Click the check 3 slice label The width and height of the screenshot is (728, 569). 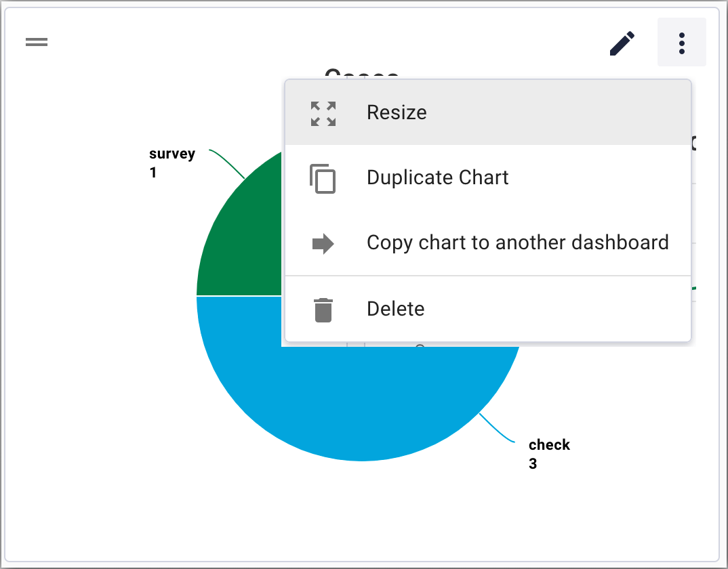click(549, 454)
